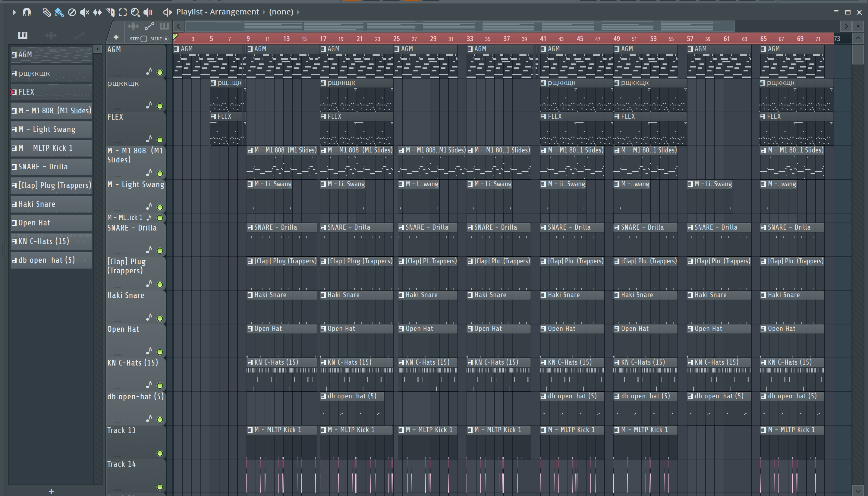Click note icon on Open Hat track
Screen dimensions: 868x496
tap(149, 351)
